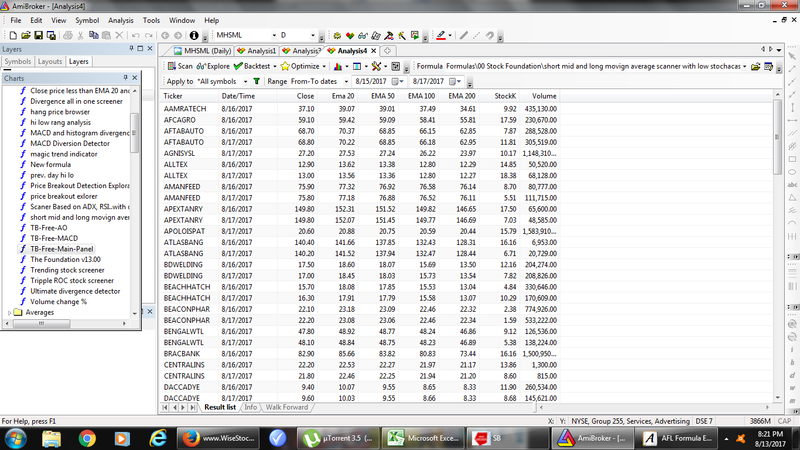Open the Window menu
Image resolution: width=800 pixels, height=450 pixels.
tap(182, 20)
